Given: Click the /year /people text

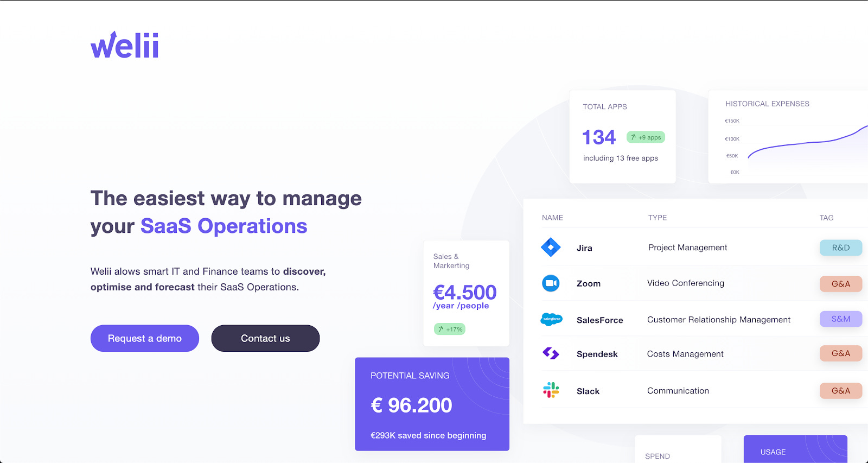Looking at the screenshot, I should coord(461,306).
